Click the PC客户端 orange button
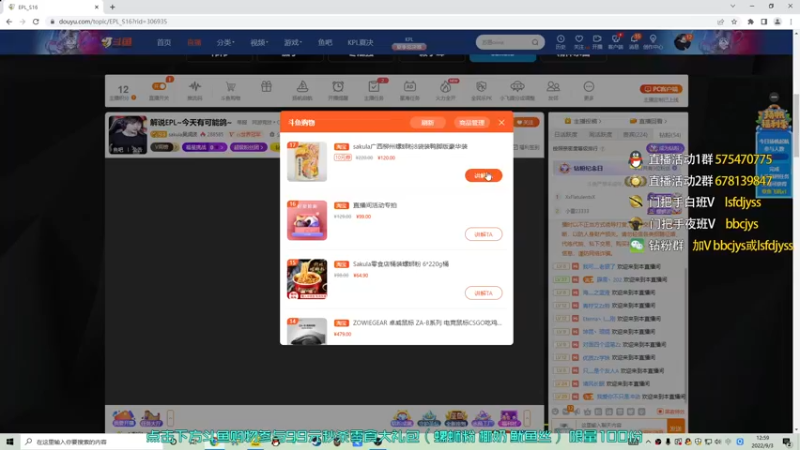Screen dimensions: 800x450 661,89
